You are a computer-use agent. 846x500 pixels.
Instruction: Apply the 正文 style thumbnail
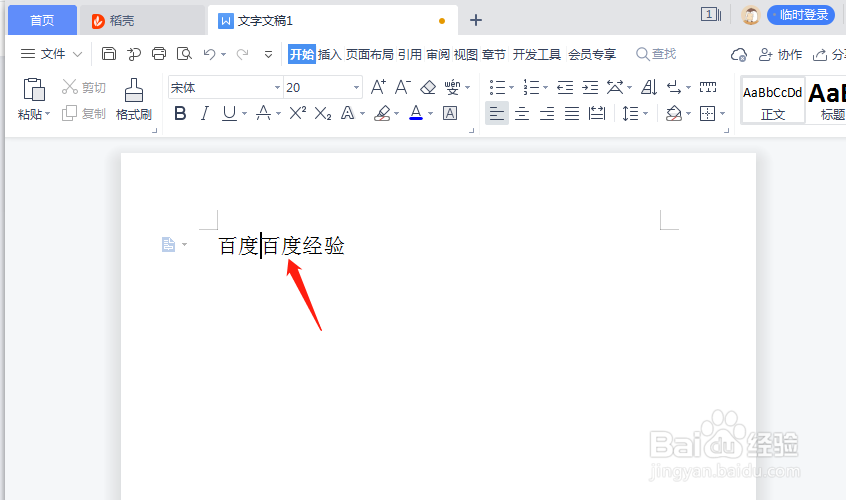pos(773,100)
